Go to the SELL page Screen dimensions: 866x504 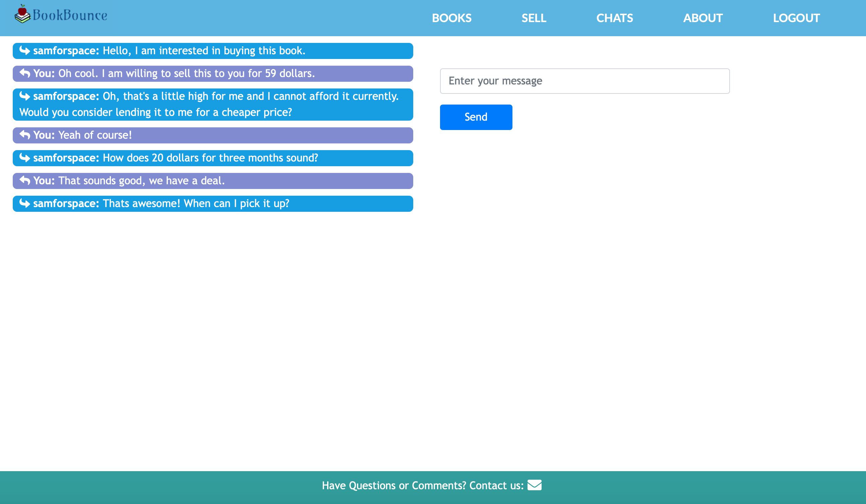tap(533, 18)
